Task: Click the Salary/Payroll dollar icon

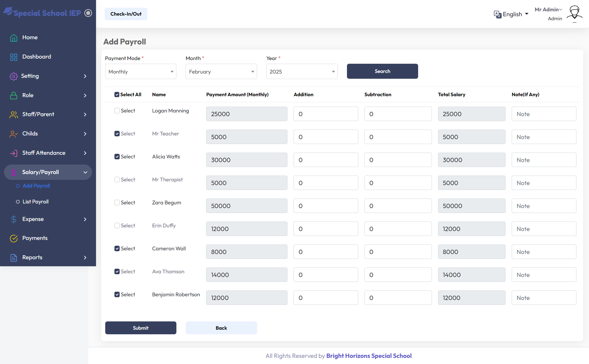Action: point(13,172)
